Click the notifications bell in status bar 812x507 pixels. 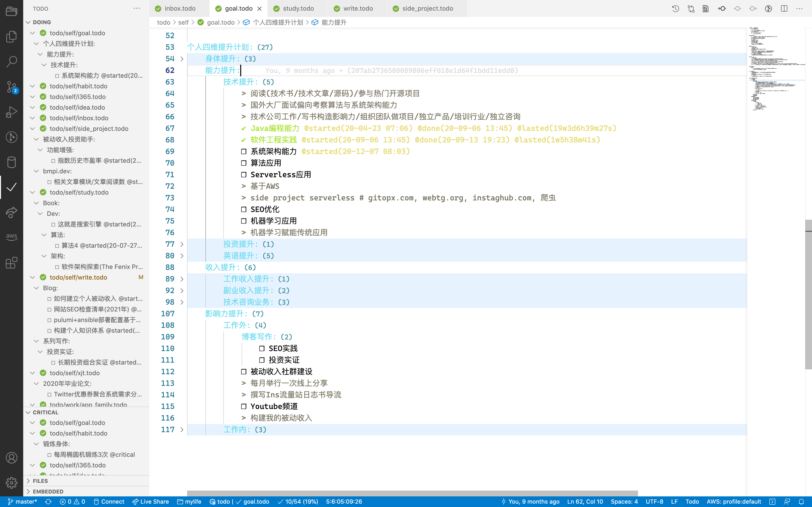pos(801,502)
